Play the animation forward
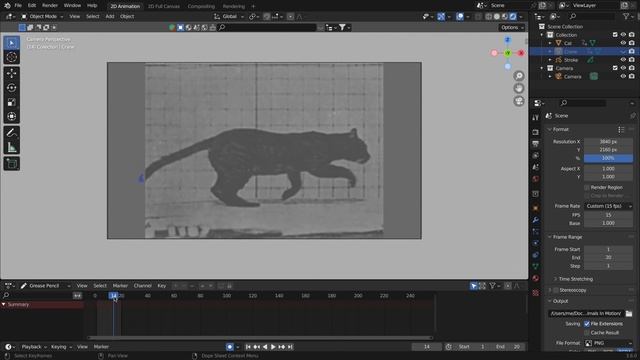640x360 pixels. pyautogui.click(x=273, y=347)
